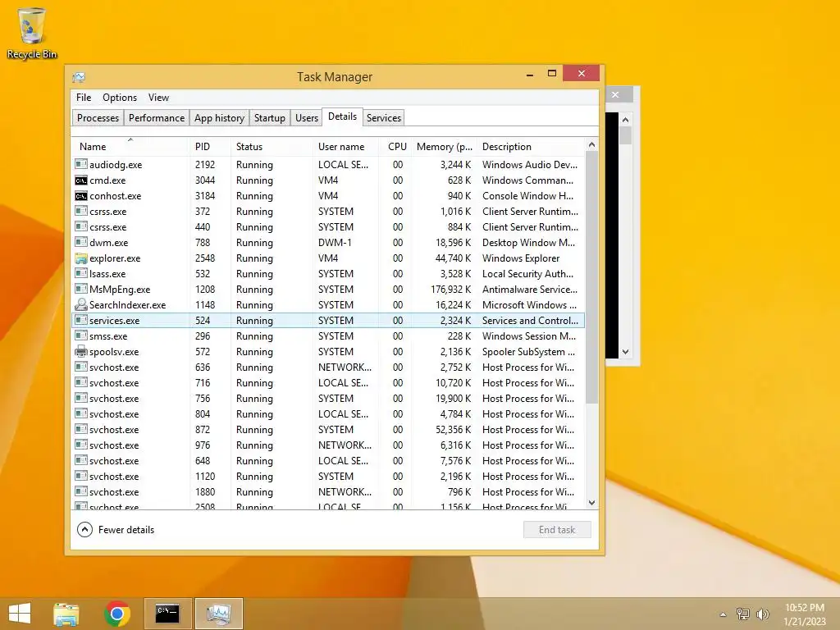Open the Recycle Bin desktop icon
This screenshot has height=630, width=840.
32,33
